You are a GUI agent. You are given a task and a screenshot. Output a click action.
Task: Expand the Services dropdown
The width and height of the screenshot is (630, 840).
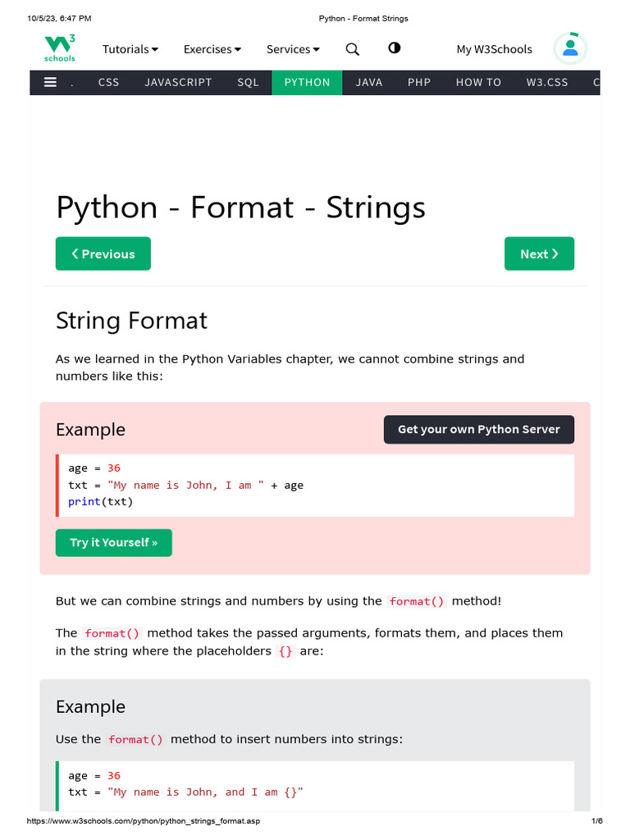point(293,49)
